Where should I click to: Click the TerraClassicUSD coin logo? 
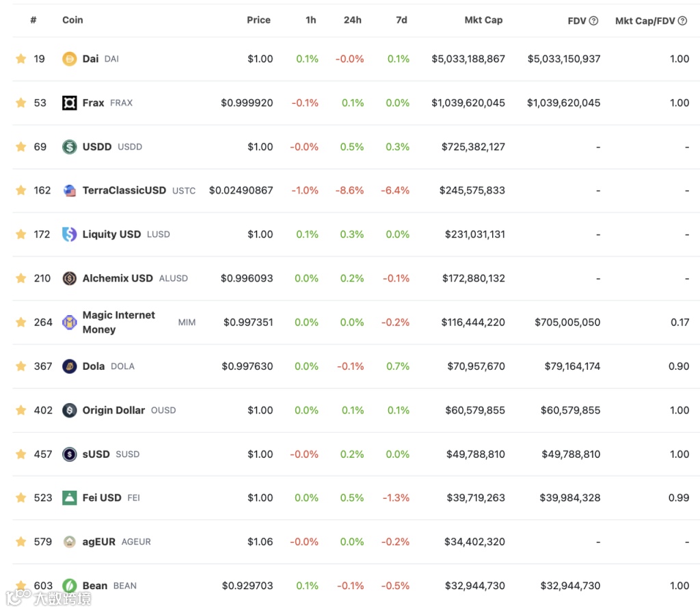[x=69, y=191]
